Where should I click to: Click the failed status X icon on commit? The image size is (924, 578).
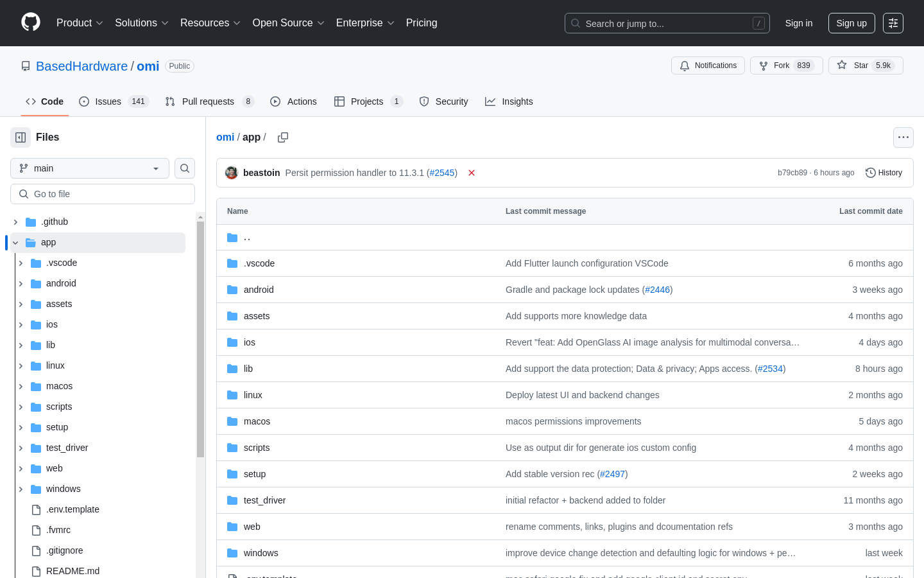click(472, 173)
